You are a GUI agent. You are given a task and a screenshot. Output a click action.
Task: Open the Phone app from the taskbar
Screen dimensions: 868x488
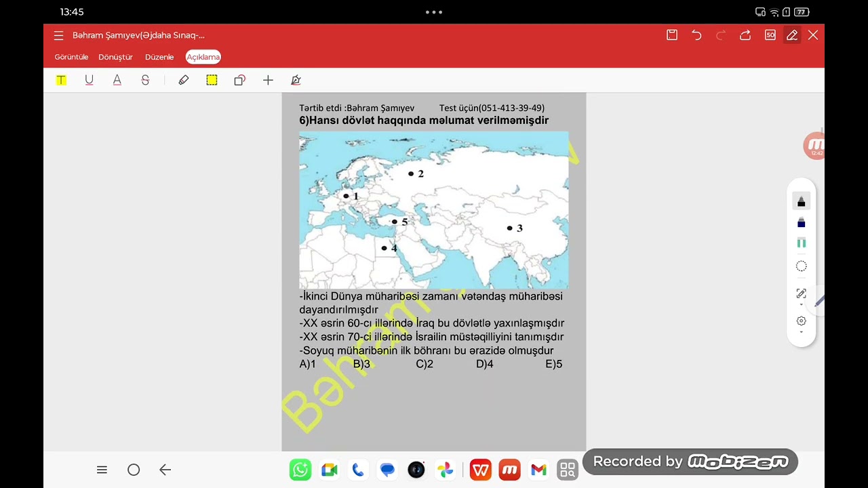(x=358, y=470)
